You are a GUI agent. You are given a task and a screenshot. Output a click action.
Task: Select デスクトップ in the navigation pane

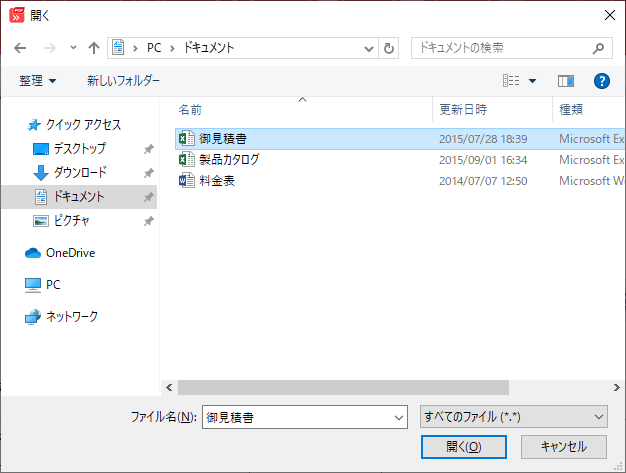pyautogui.click(x=80, y=149)
